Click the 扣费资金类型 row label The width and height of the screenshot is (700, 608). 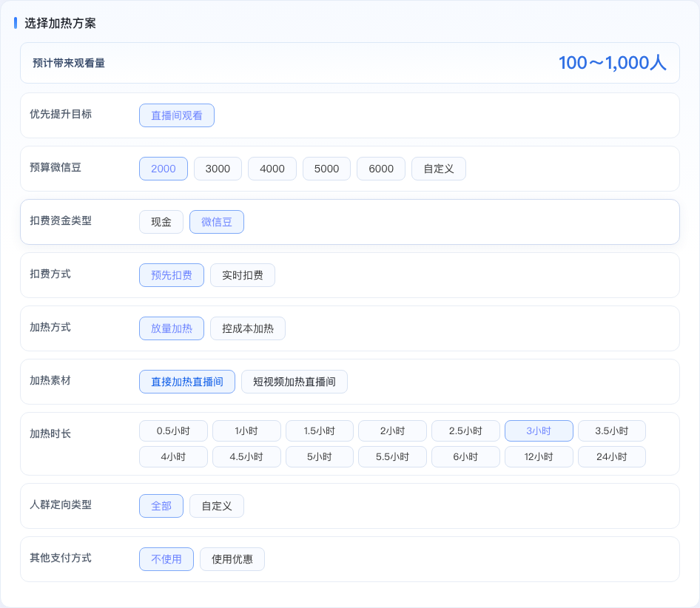pyautogui.click(x=61, y=220)
